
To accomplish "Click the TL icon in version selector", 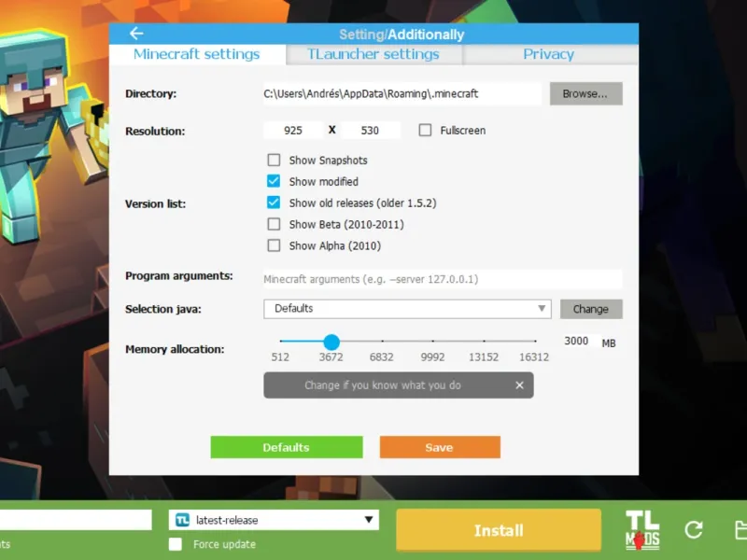I will (182, 520).
